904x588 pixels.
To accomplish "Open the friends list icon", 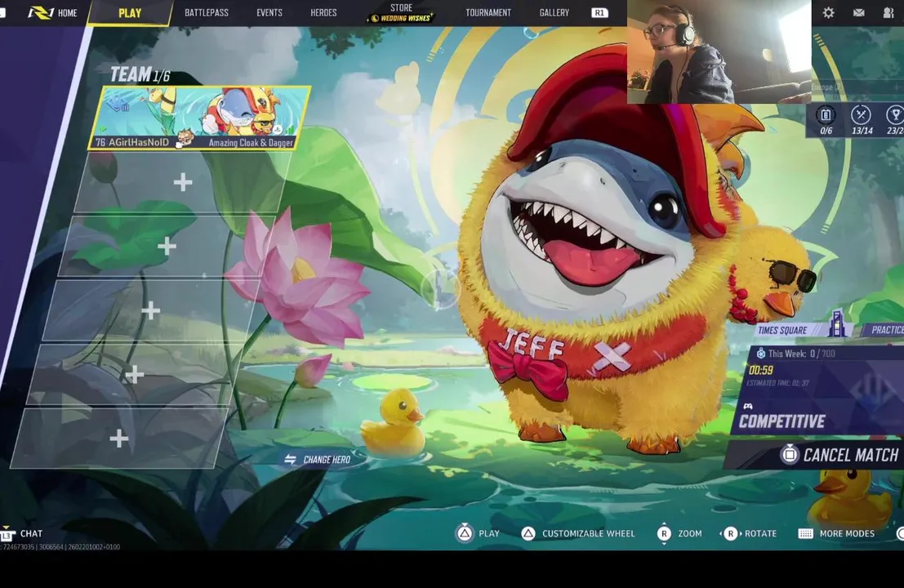I will (888, 13).
